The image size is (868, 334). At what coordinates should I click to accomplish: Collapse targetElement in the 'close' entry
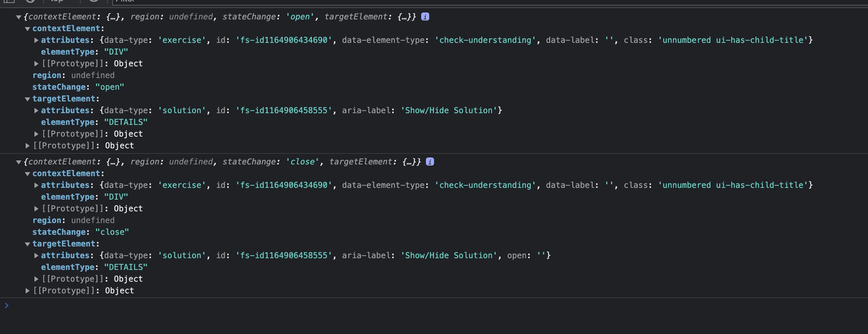[27, 244]
